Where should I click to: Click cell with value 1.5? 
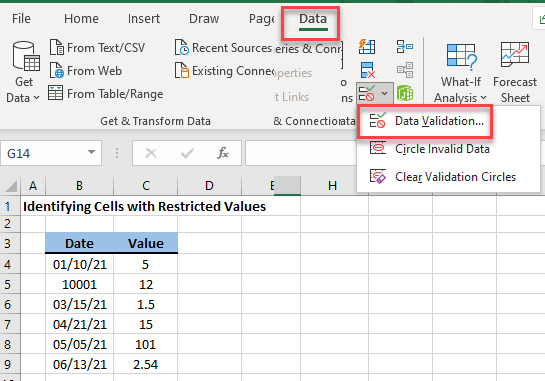click(x=146, y=305)
